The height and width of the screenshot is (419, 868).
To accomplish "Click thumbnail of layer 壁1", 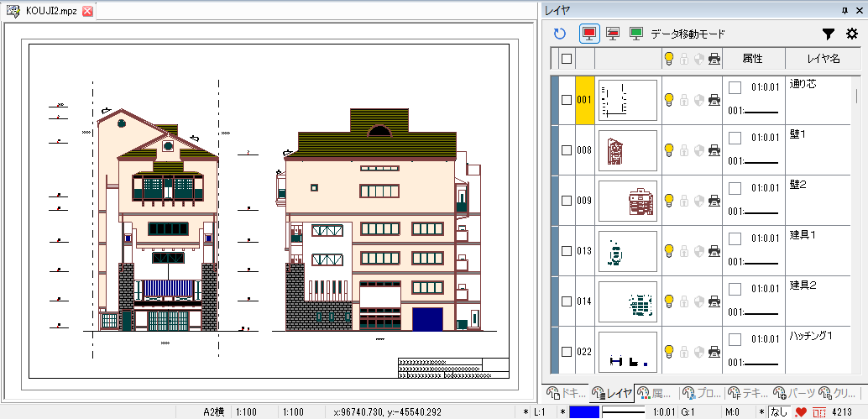I will tap(628, 150).
